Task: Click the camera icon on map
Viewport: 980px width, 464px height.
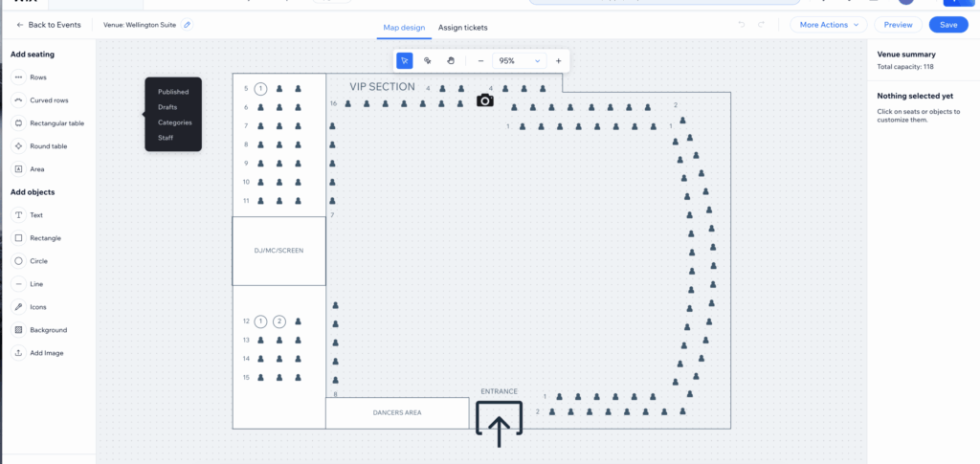Action: [485, 100]
